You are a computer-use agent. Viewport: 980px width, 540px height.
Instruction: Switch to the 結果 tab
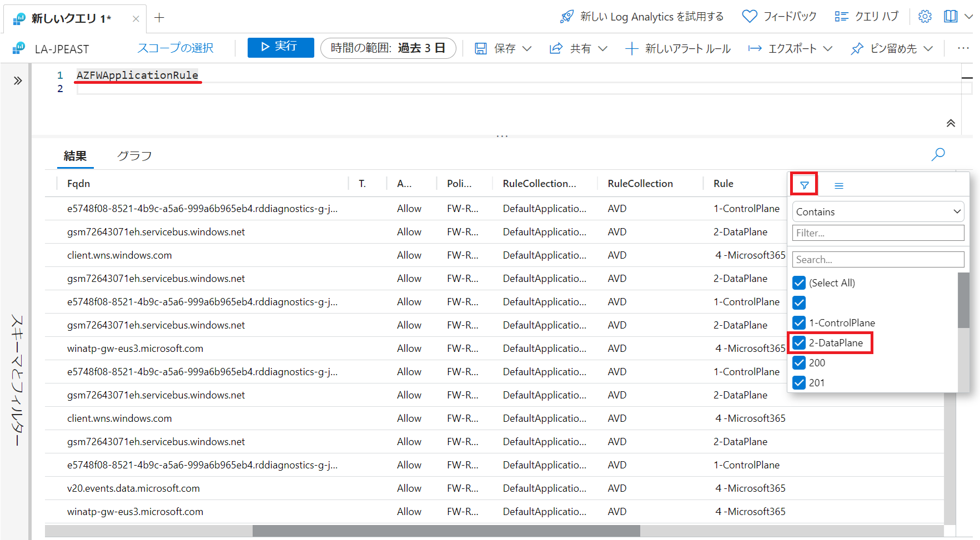pos(75,157)
